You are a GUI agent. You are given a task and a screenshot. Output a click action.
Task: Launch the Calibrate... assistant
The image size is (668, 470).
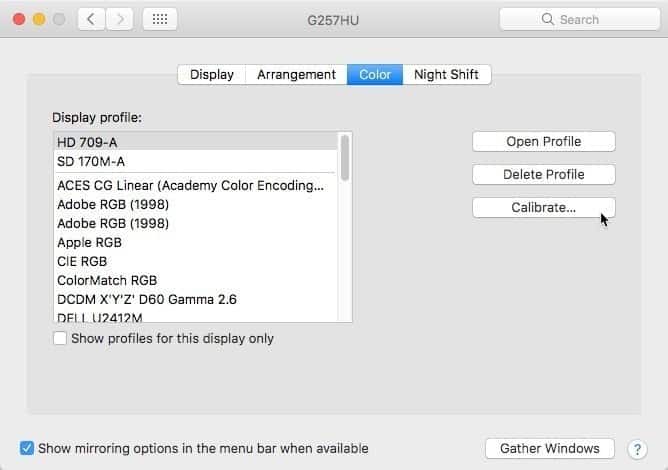coord(544,208)
